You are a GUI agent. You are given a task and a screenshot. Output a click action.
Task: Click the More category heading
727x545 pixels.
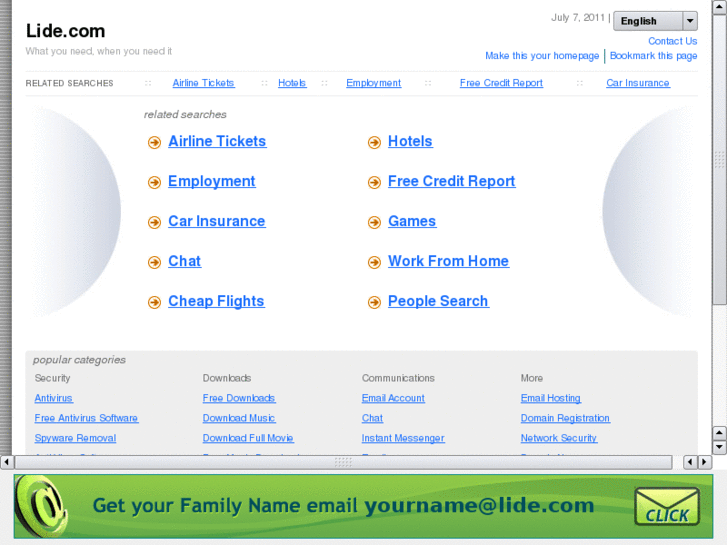pyautogui.click(x=532, y=378)
